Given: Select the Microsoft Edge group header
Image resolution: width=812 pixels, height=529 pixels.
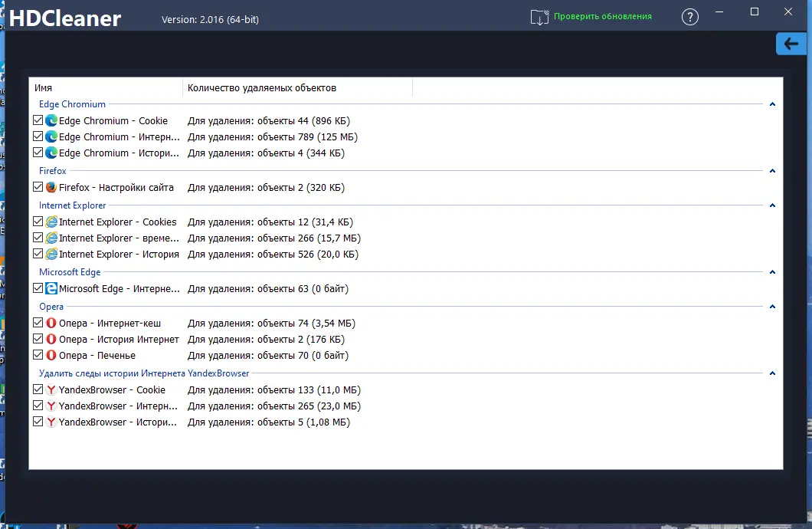Looking at the screenshot, I should coord(70,272).
